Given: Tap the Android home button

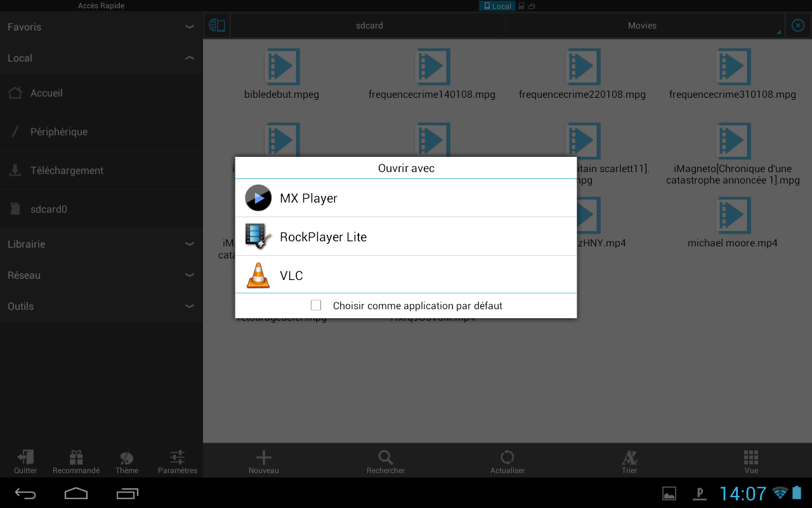Looking at the screenshot, I should 76,493.
